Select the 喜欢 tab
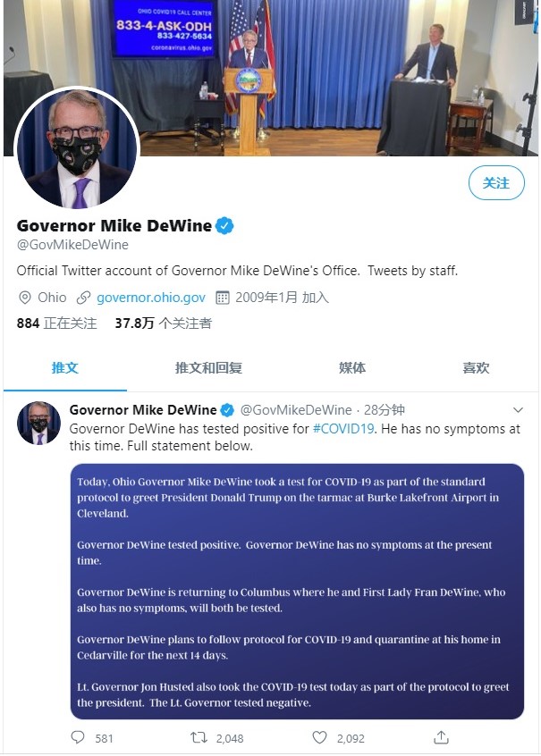Screen dimensions: 541x756 pos(476,368)
